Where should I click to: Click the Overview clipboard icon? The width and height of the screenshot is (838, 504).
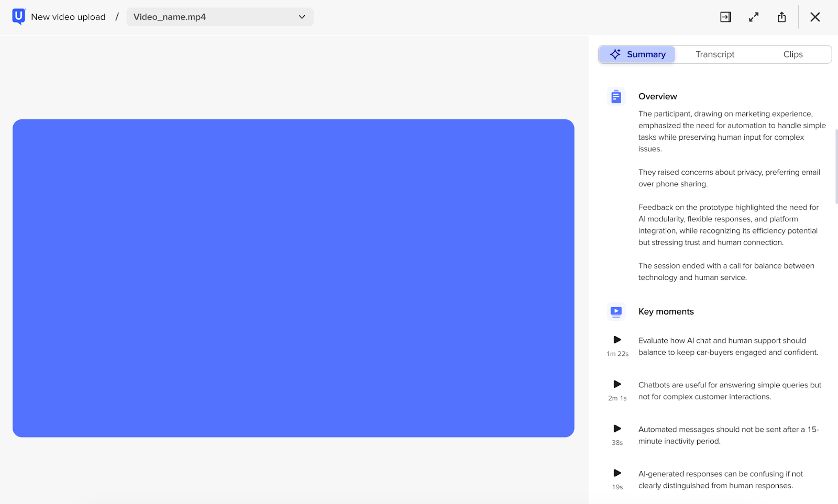(616, 97)
